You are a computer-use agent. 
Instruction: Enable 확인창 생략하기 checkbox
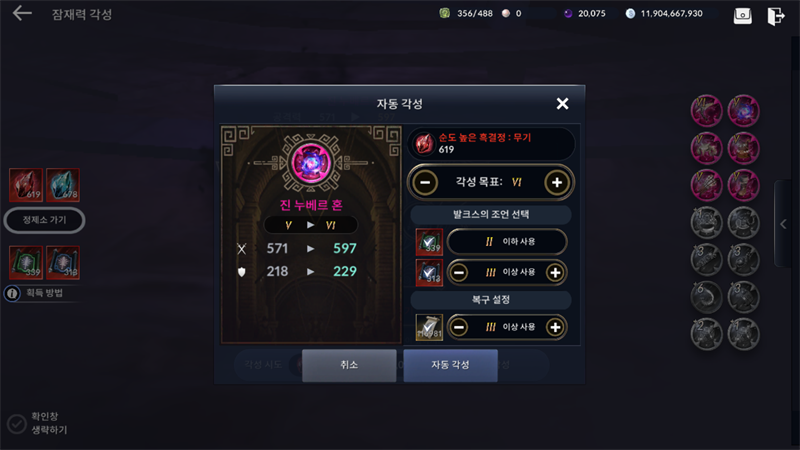click(16, 423)
